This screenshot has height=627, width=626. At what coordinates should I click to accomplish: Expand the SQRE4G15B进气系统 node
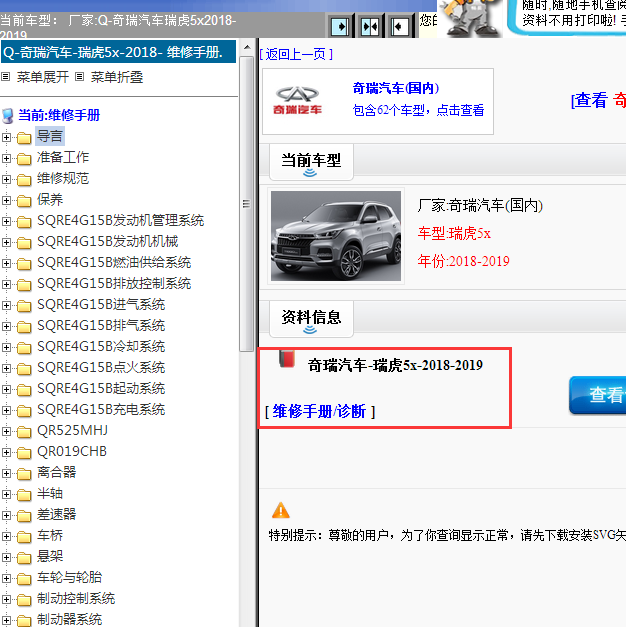pyautogui.click(x=6, y=305)
